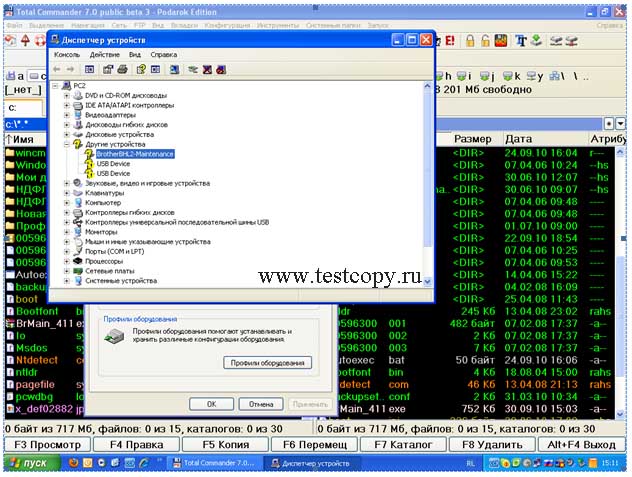Viewport: 632px width, 477px height.
Task: Click the disconnect network drive icon with red mark
Action: click(571, 41)
